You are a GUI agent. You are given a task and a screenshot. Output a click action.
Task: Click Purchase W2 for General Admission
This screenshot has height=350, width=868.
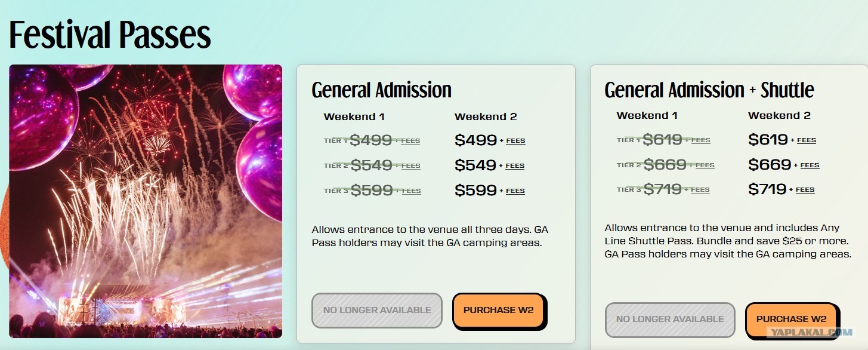[x=498, y=310]
